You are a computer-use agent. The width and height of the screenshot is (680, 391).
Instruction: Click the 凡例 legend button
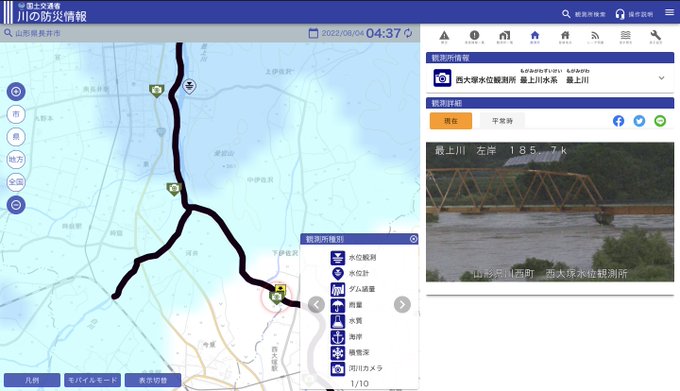32,380
